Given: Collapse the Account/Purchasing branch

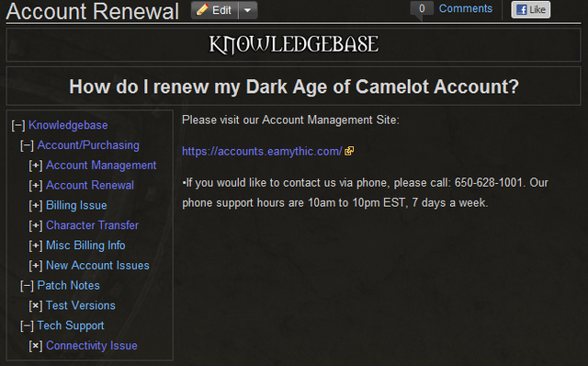Looking at the screenshot, I should 27,145.
